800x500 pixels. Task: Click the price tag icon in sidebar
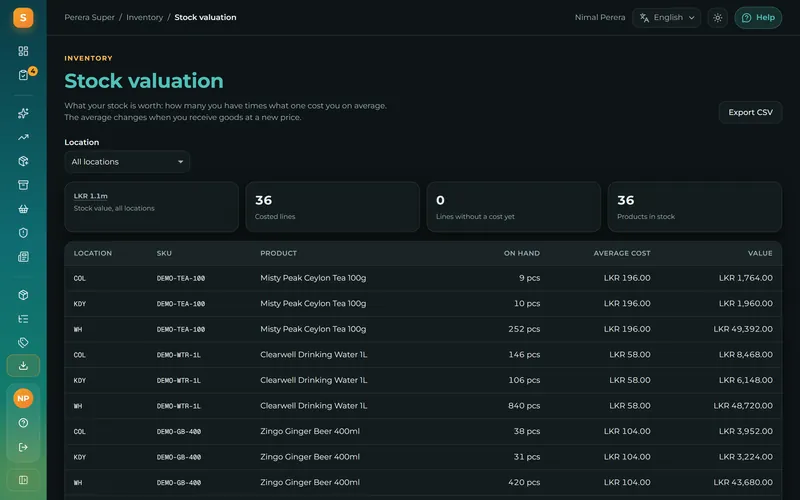click(x=23, y=342)
